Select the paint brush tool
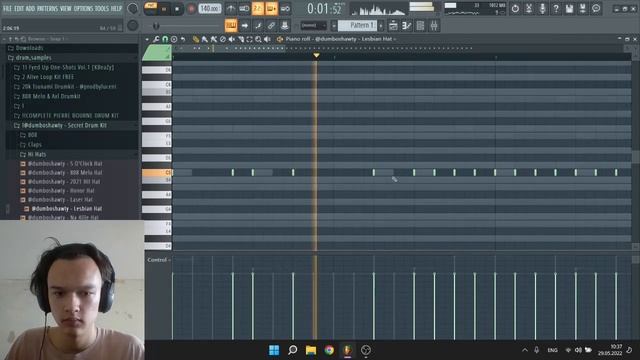The height and width of the screenshot is (360, 640). click(205, 39)
